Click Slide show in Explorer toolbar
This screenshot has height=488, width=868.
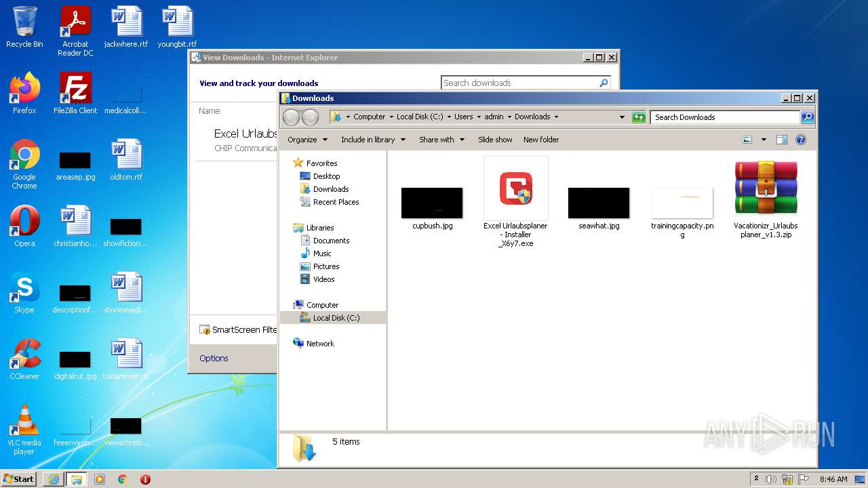coord(495,140)
